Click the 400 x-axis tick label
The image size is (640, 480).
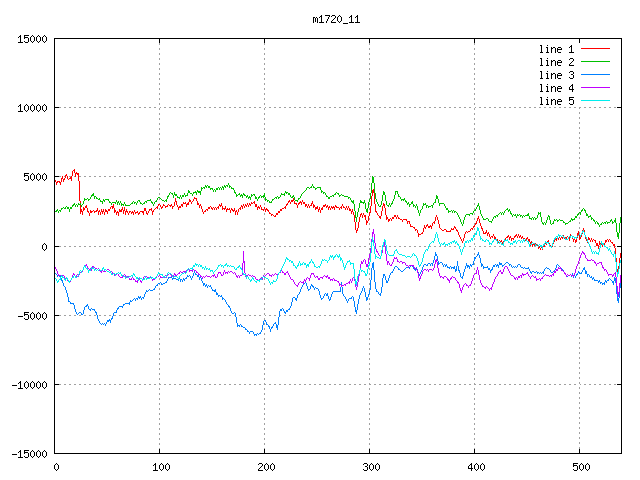[x=474, y=467]
